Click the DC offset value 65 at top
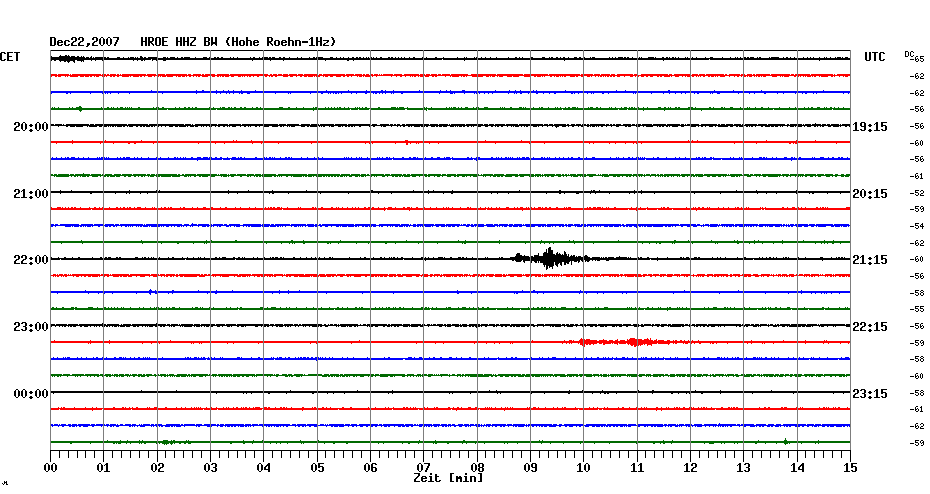930x494 pixels. 918,59
